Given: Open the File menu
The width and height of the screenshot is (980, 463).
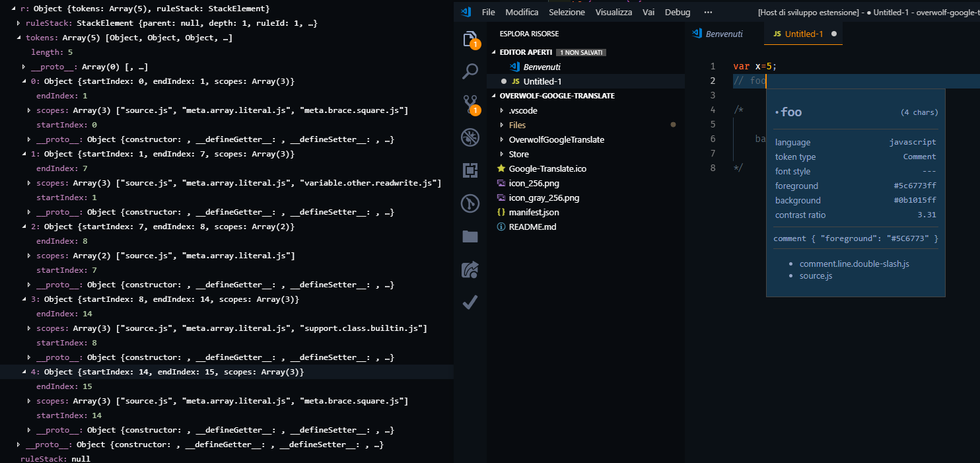Looking at the screenshot, I should 489,12.
